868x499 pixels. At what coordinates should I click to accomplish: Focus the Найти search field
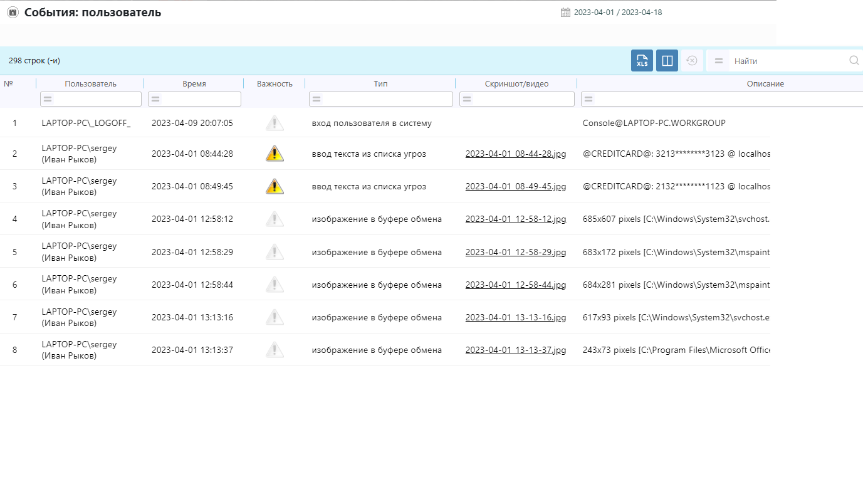(790, 61)
